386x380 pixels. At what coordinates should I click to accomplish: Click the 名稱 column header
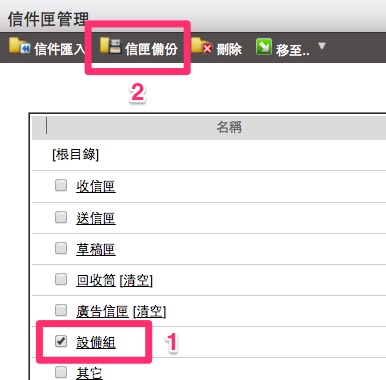point(229,127)
